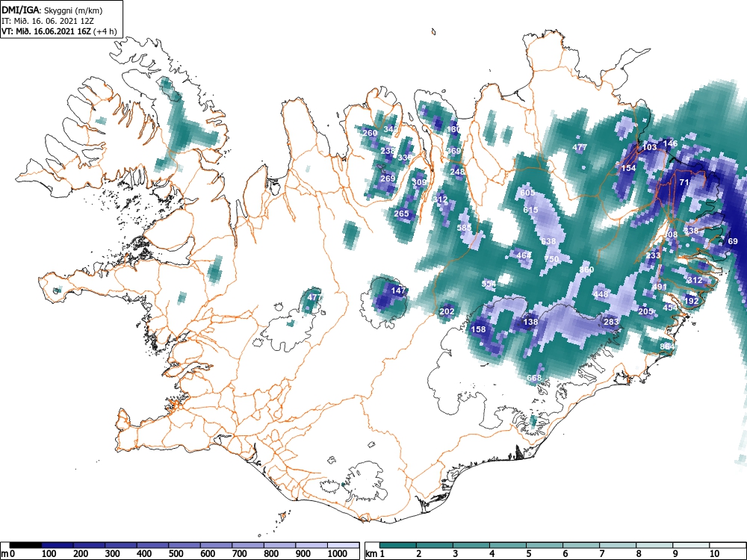Click the visibility value '69' at the east coast
Viewport: 747px width, 560px height.
pos(734,241)
